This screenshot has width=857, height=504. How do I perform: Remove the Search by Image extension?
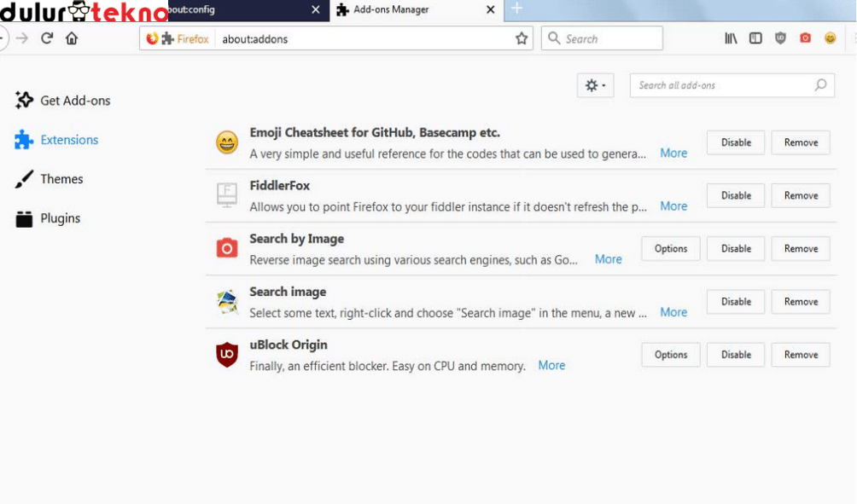801,248
